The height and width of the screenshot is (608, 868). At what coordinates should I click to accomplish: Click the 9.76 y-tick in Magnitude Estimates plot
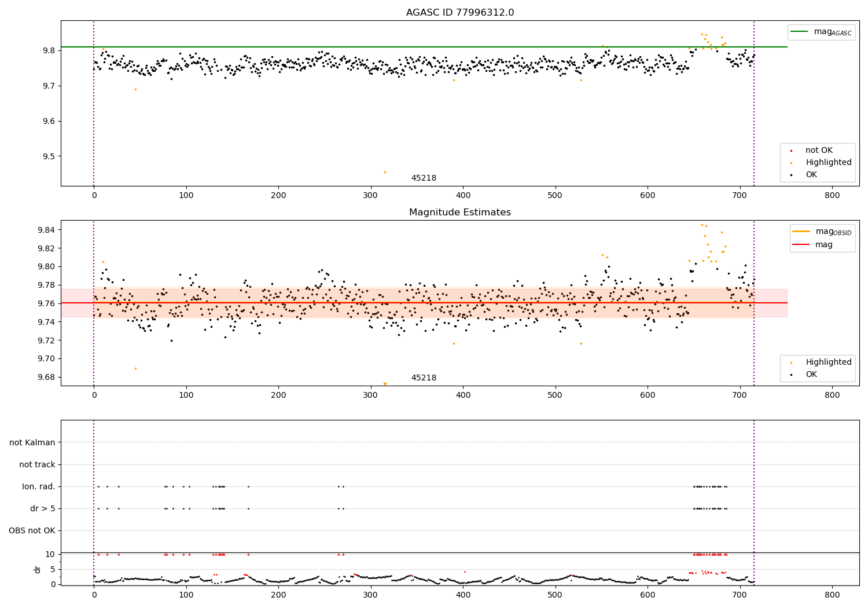[x=47, y=304]
